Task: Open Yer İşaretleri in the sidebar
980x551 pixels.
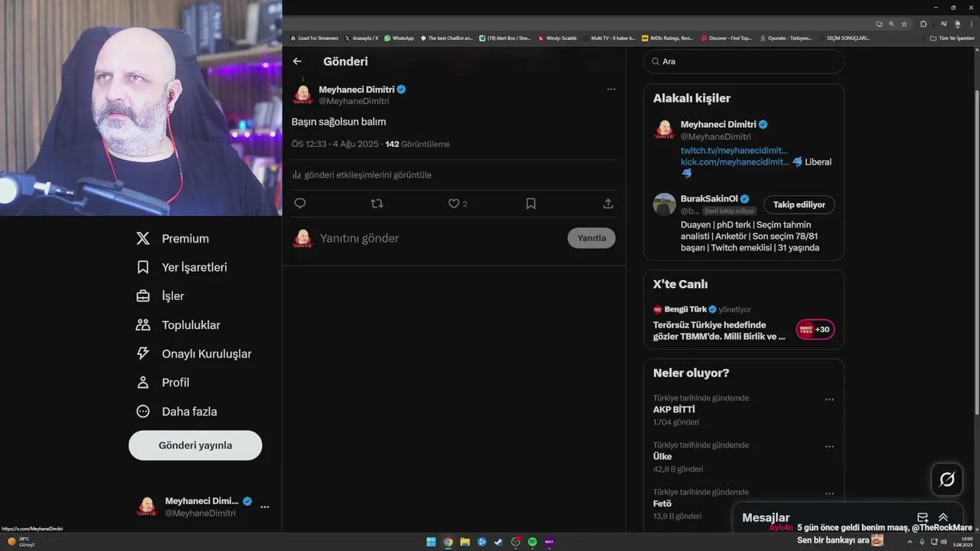Action: tap(181, 267)
